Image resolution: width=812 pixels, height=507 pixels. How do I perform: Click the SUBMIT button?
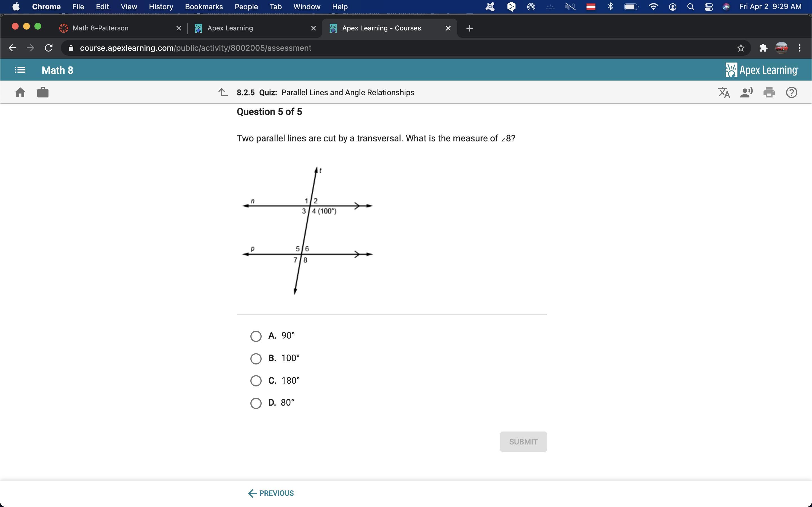pos(523,441)
